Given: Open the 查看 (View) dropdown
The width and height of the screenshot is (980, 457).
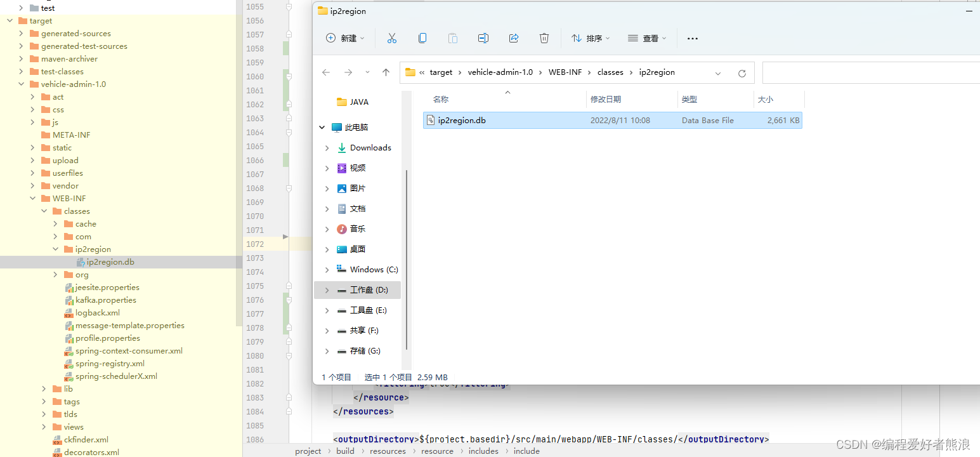Looking at the screenshot, I should (x=646, y=38).
